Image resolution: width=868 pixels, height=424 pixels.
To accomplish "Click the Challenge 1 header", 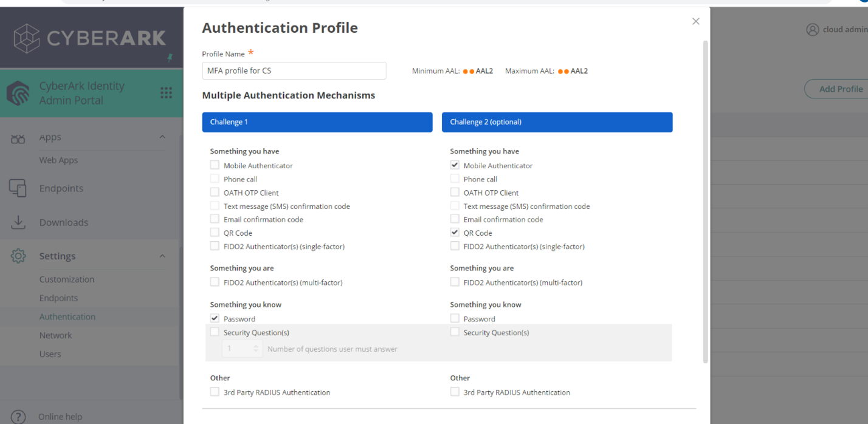I will click(x=317, y=122).
